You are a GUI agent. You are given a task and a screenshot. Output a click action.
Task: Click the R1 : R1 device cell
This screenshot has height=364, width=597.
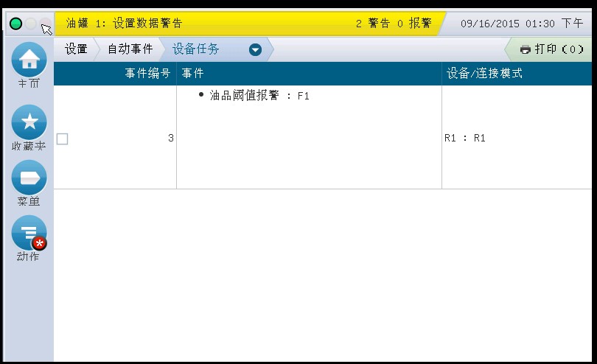465,139
